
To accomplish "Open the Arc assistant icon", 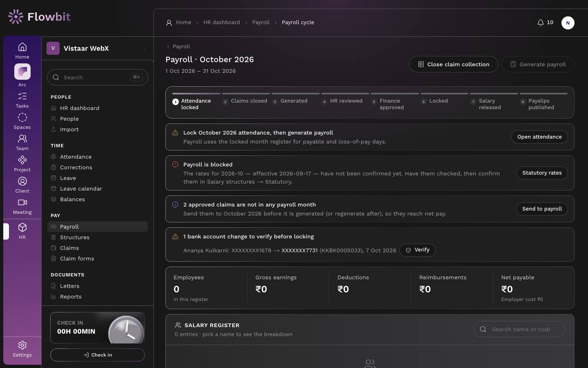I will [22, 72].
